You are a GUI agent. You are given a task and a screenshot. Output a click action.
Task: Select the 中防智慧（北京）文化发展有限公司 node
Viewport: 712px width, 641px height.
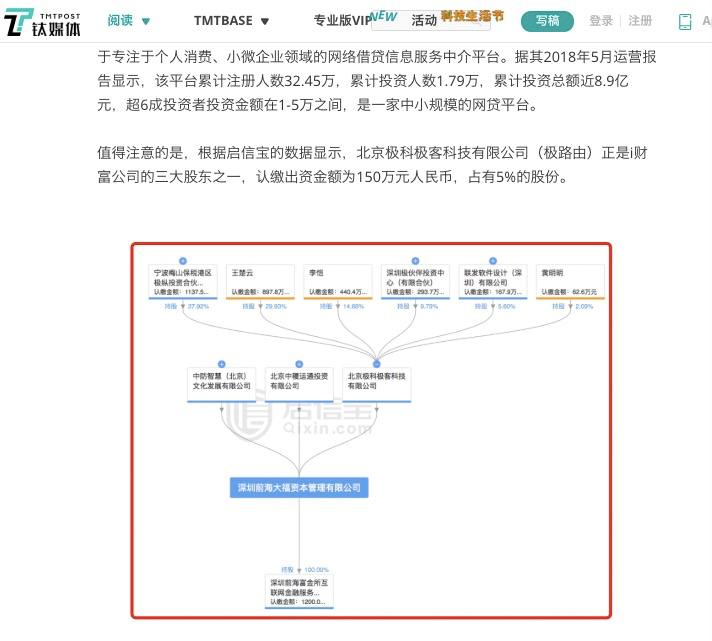coord(222,385)
